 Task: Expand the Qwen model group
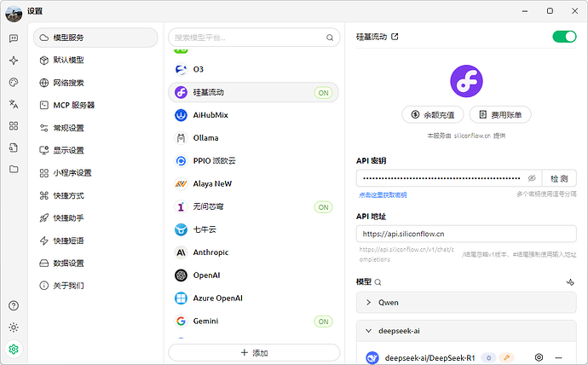click(x=466, y=303)
